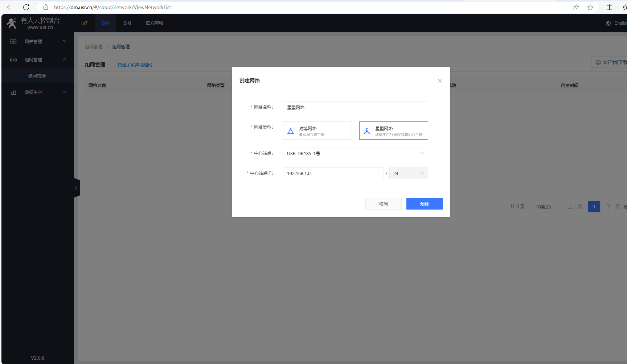Click the 取消 button
Image resolution: width=627 pixels, height=364 pixels.
[383, 204]
